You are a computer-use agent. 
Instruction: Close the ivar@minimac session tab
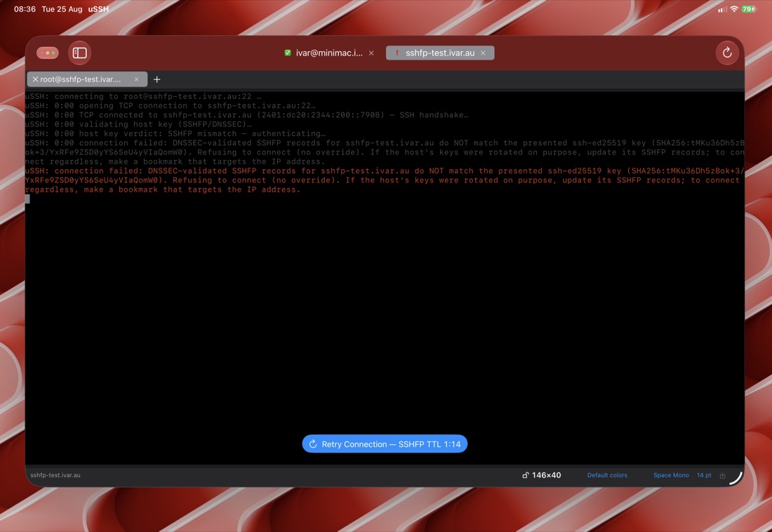[x=371, y=53]
